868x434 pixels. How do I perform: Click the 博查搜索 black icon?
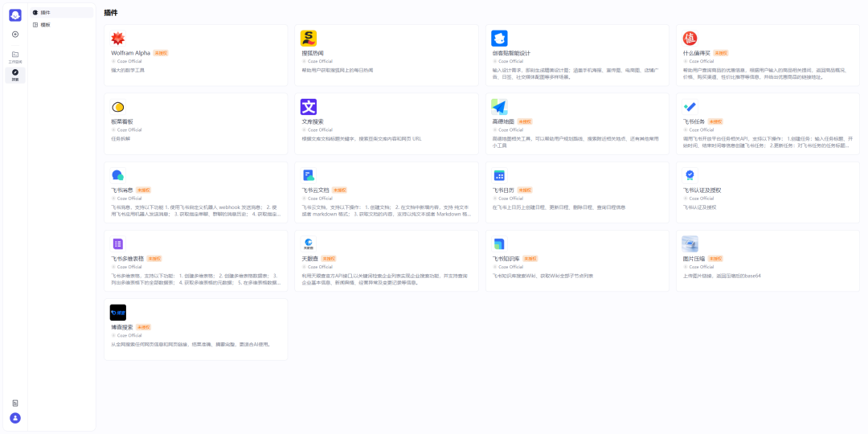click(118, 312)
